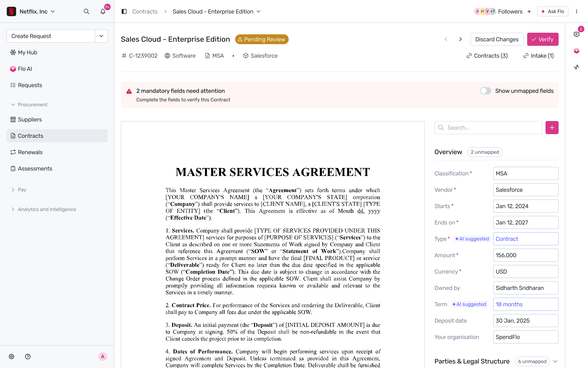Open the three-dot more options menu
Image resolution: width=588 pixels, height=368 pixels.
point(576,11)
